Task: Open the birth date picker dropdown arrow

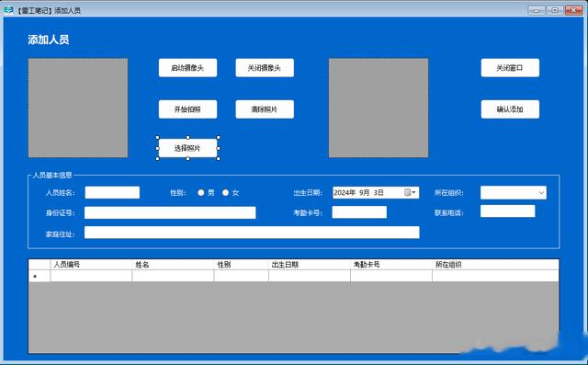Action: [x=413, y=192]
